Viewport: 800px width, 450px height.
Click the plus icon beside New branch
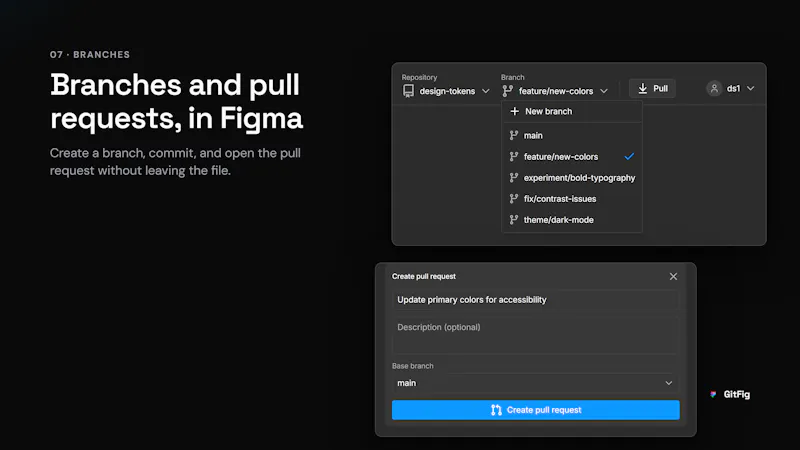click(514, 111)
